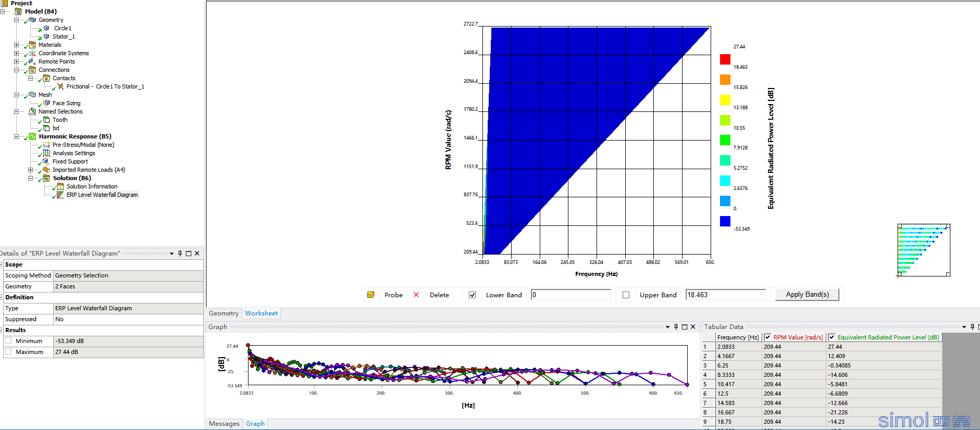Click the Solution (B6) icon
The width and height of the screenshot is (980, 430).
click(x=46, y=178)
